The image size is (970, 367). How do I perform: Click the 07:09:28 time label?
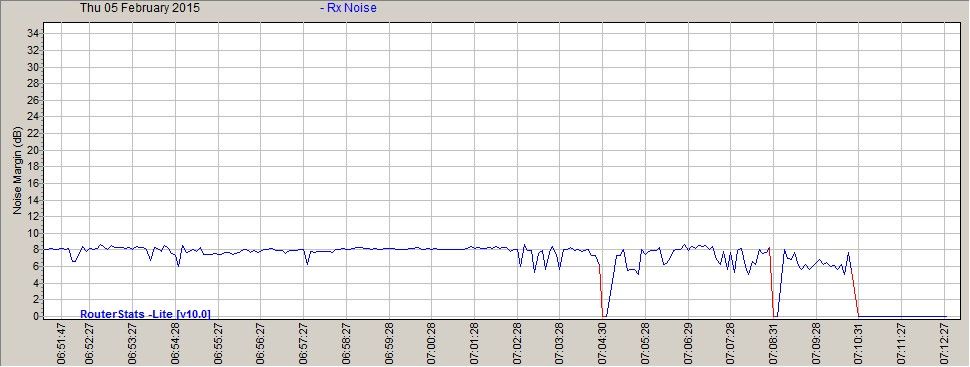click(816, 342)
